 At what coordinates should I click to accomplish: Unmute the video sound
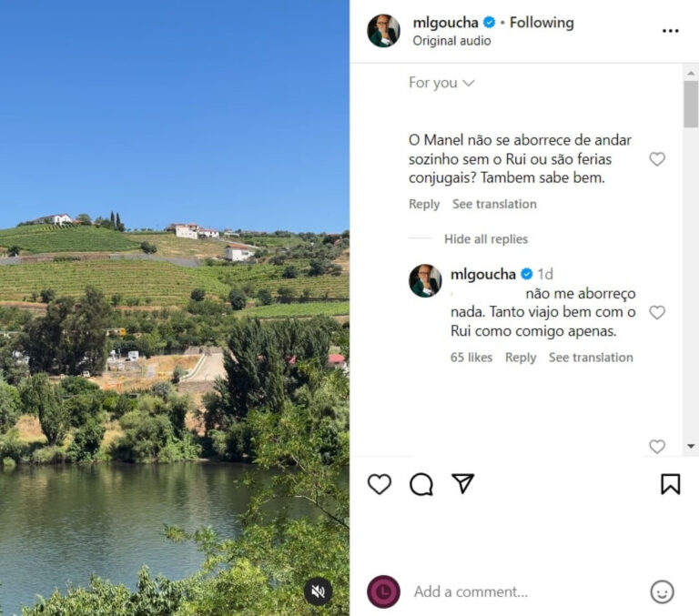coord(318,591)
